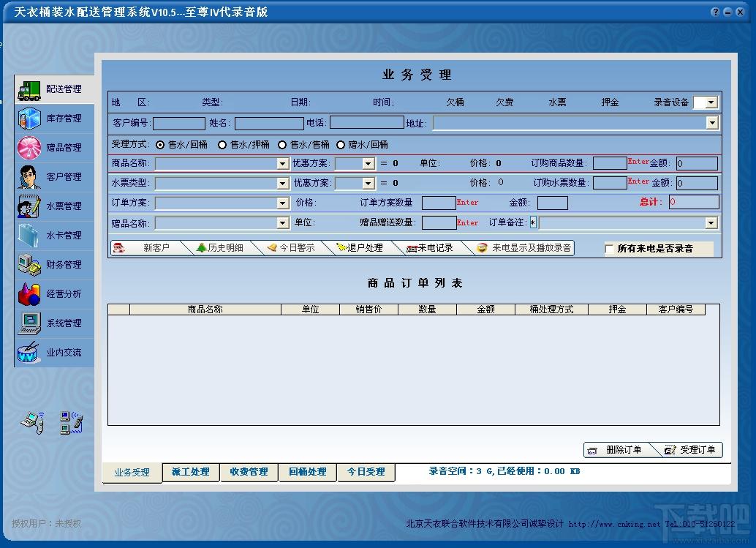756x548 pixels.
Task: Click the 历史明细 button label
Action: [226, 248]
